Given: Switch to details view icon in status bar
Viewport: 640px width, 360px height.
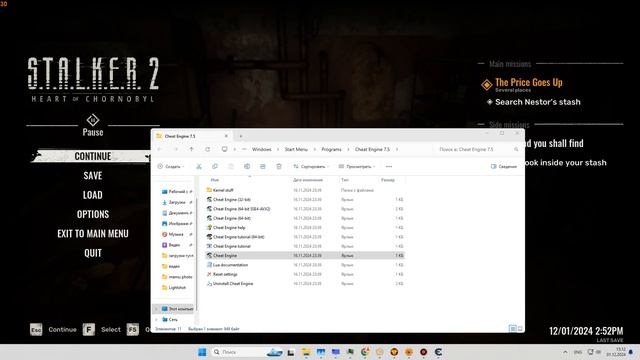Looking at the screenshot, I should pyautogui.click(x=512, y=329).
